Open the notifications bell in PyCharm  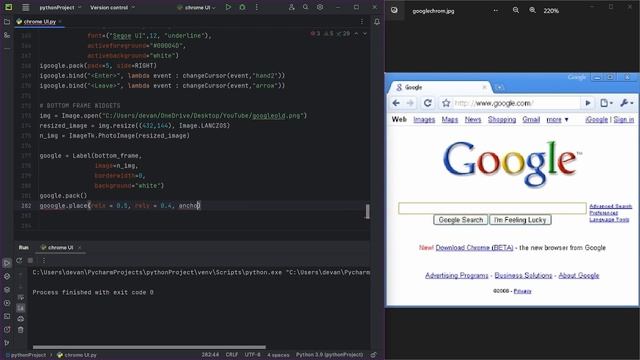pyautogui.click(x=377, y=22)
